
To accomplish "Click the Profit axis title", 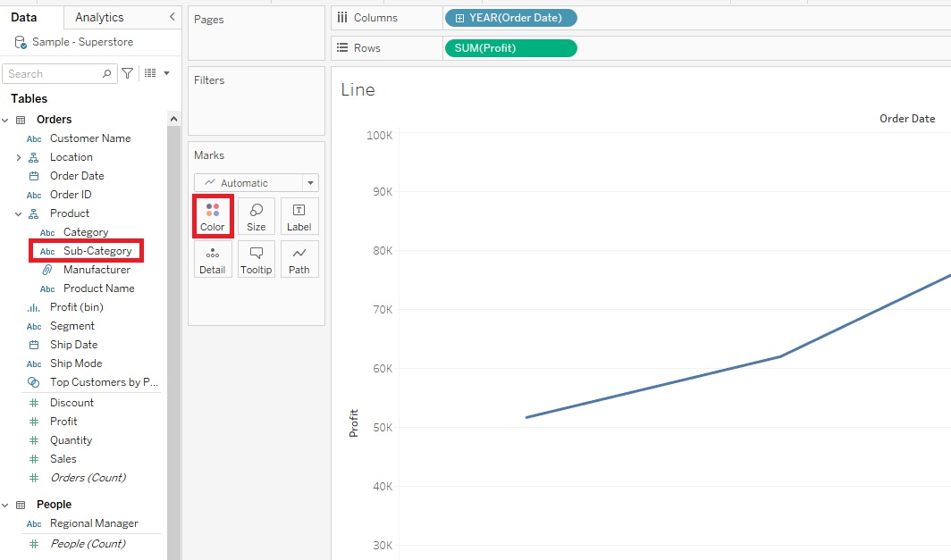I will tap(354, 423).
